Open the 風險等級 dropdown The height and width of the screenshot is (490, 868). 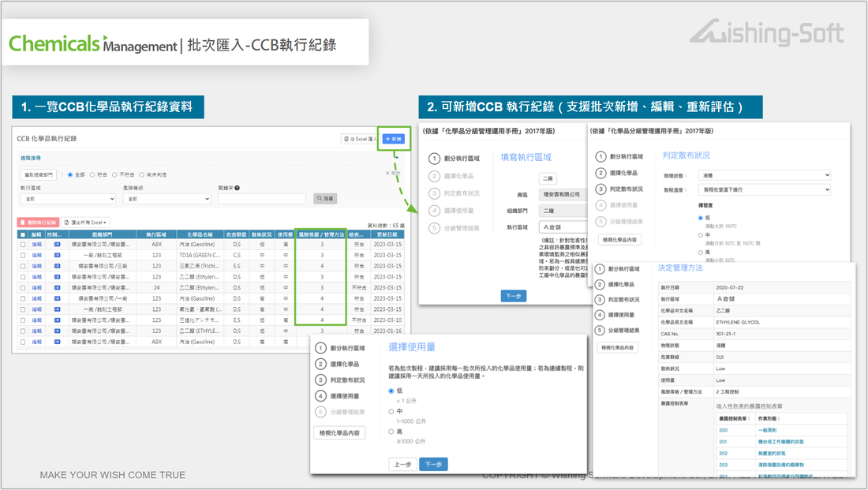(167, 199)
